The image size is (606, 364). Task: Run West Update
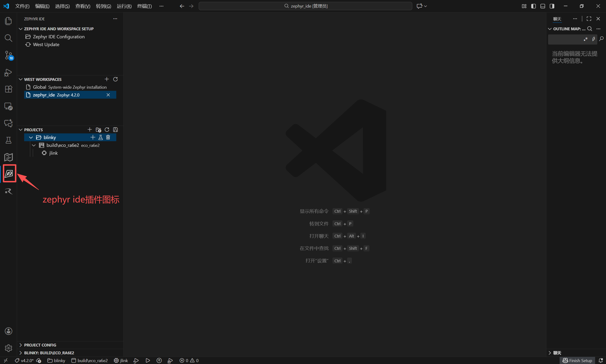pos(46,44)
